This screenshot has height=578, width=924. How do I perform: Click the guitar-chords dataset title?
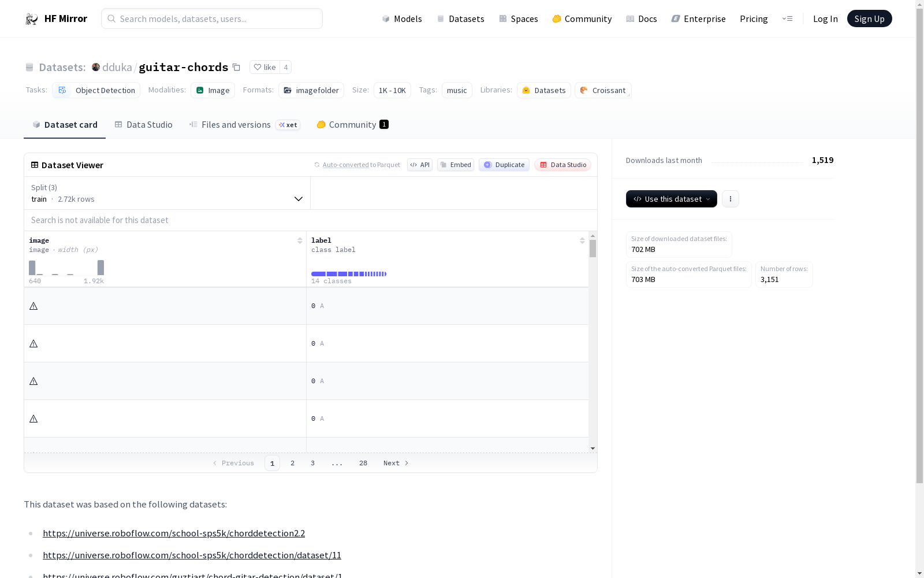(184, 67)
